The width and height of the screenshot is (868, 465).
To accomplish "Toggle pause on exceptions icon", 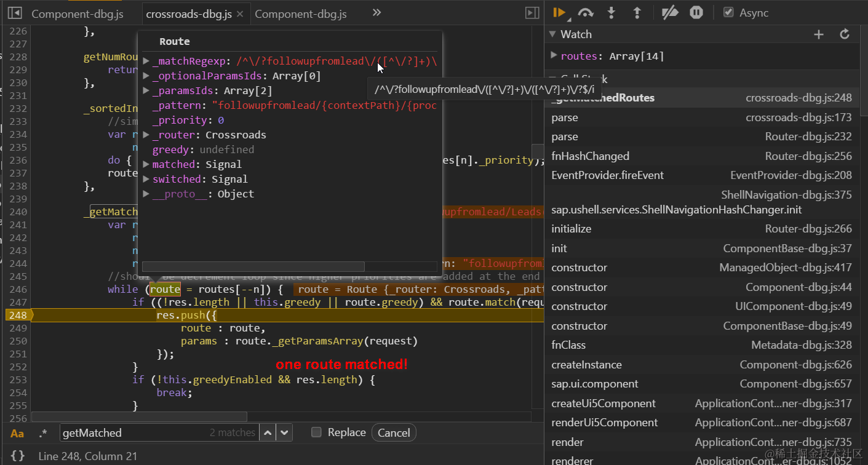I will pos(696,12).
